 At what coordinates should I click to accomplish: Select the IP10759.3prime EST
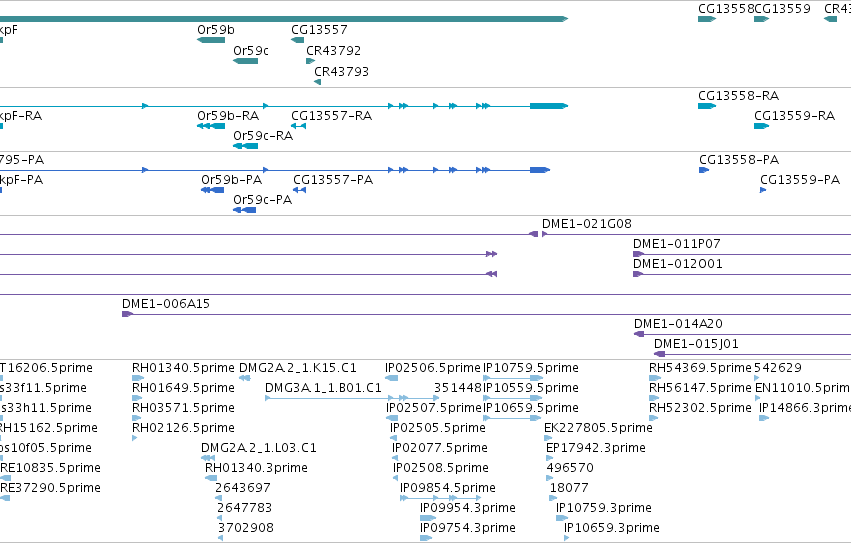tap(562, 518)
